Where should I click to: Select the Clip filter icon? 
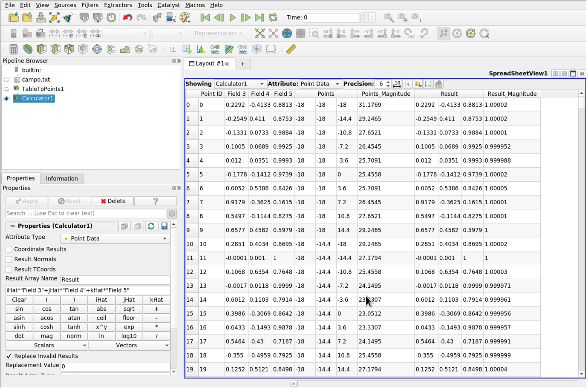(x=40, y=49)
